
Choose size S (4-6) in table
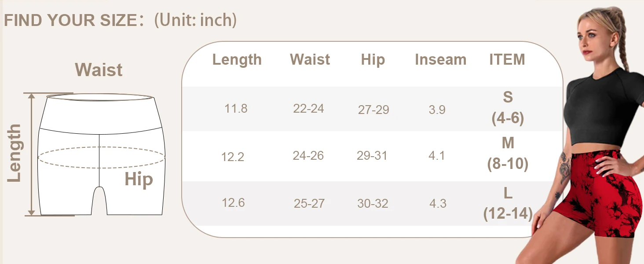(508, 108)
